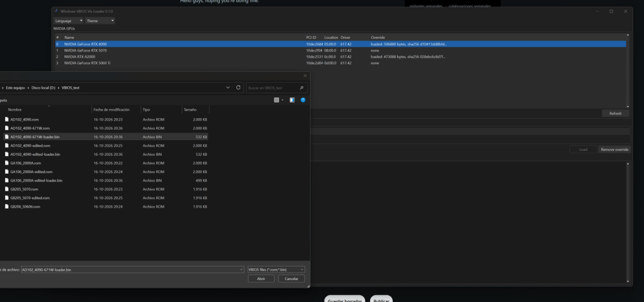
Task: Click the Load button in VBIOS Loader
Action: [x=583, y=150]
